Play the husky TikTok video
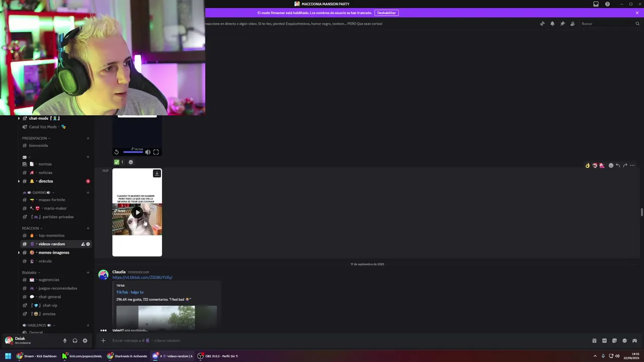The image size is (644, 362). point(137,212)
